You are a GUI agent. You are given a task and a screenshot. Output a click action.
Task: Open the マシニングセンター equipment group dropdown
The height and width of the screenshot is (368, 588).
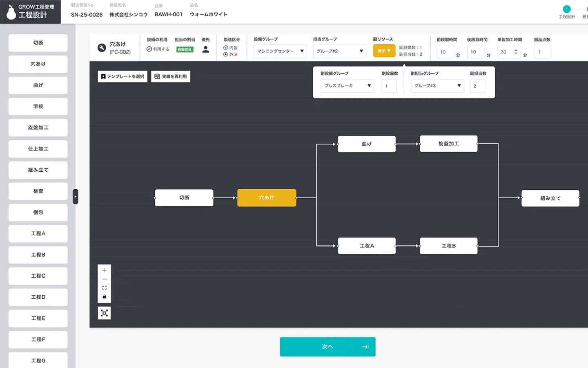pyautogui.click(x=280, y=51)
